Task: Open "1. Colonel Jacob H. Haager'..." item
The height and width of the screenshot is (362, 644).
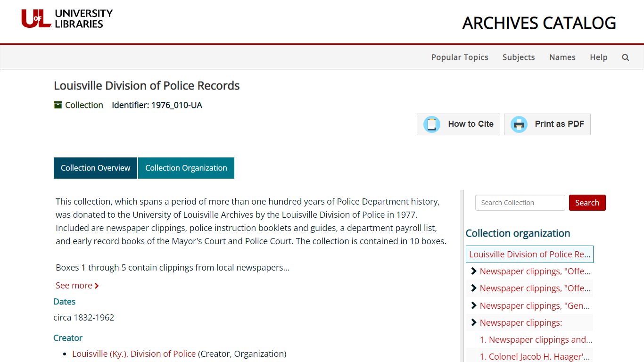Action: (535, 356)
